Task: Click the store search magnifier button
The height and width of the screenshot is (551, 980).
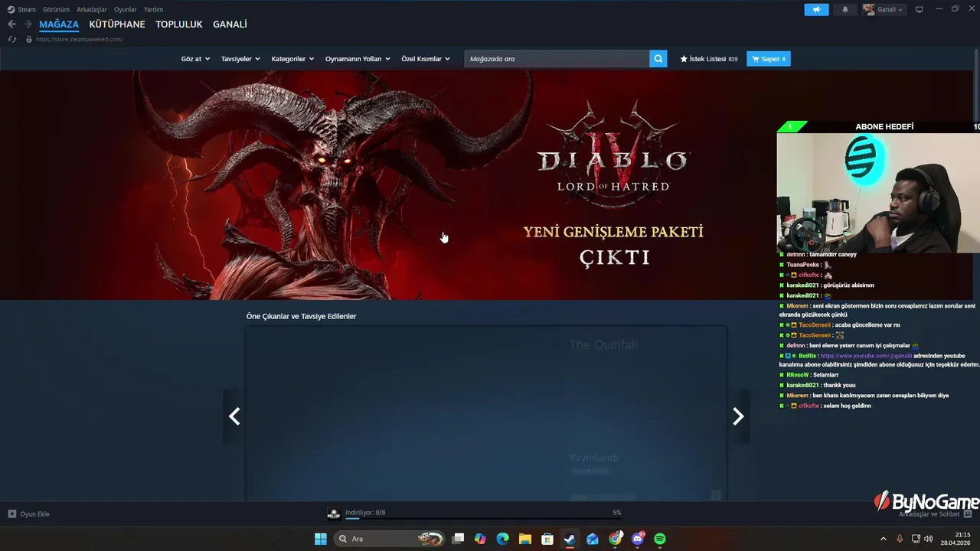Action: pos(658,59)
